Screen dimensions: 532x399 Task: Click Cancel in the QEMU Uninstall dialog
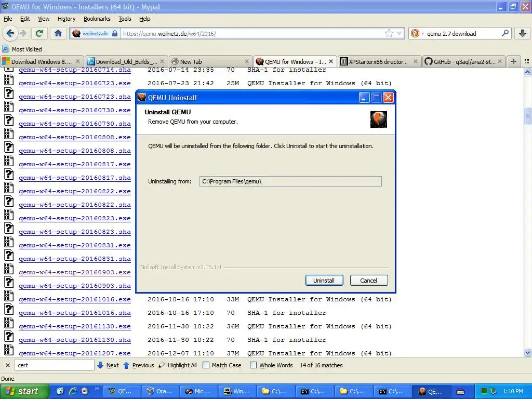(368, 280)
